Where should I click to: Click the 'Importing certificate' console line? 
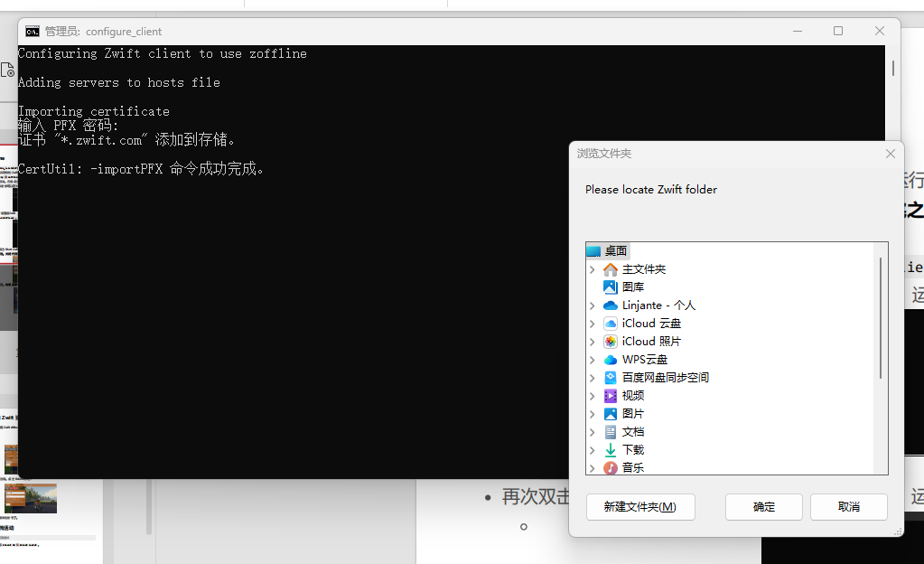94,111
